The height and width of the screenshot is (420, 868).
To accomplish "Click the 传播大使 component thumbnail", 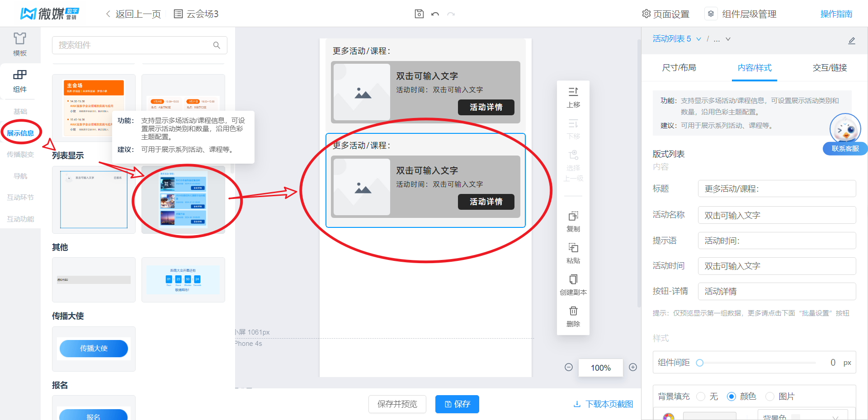I will (94, 349).
